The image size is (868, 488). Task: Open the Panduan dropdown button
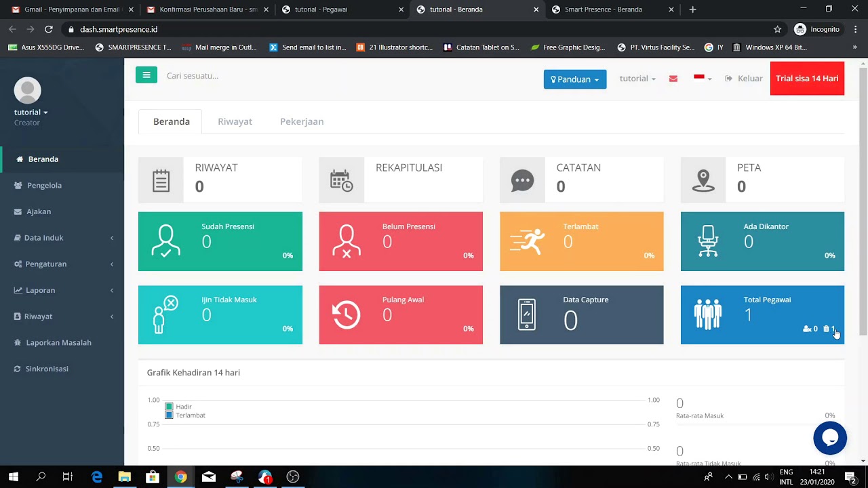[x=575, y=79]
